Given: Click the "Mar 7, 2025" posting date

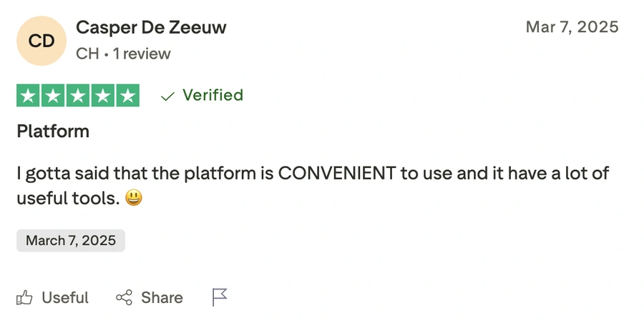Looking at the screenshot, I should [x=572, y=27].
